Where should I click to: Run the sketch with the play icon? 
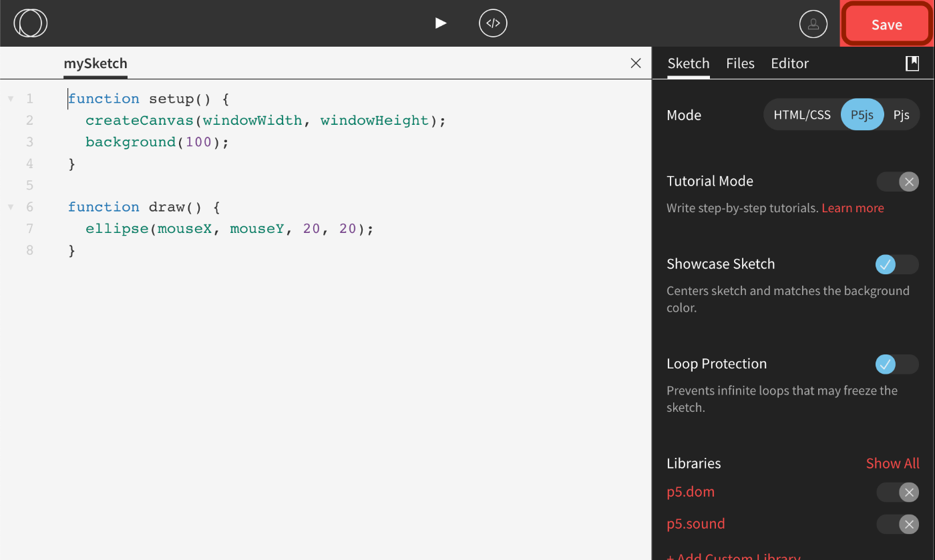point(440,23)
